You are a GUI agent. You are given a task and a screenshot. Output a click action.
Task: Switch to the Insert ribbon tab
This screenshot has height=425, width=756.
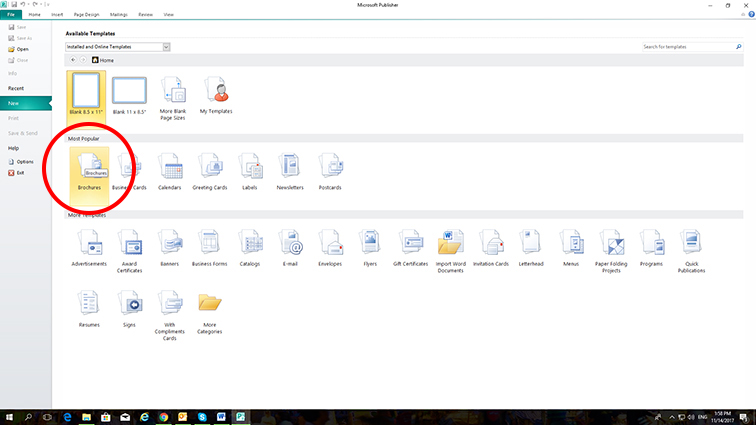57,14
